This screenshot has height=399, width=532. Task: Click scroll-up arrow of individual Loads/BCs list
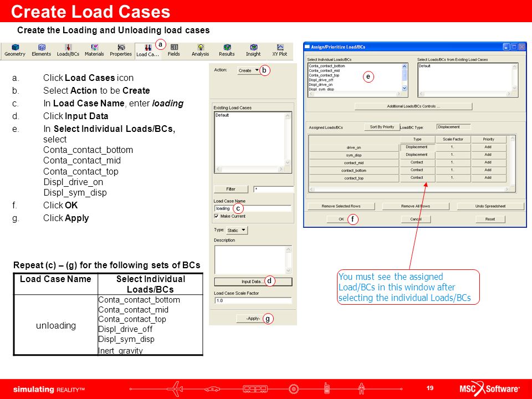[x=405, y=66]
